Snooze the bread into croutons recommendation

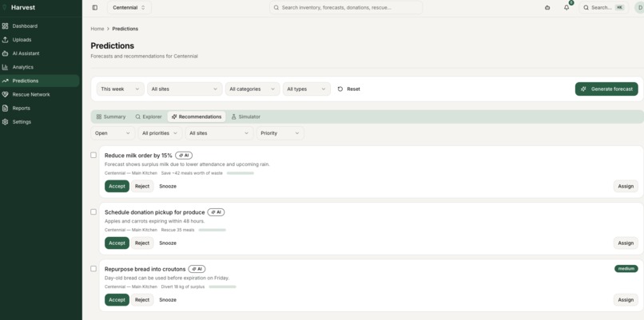click(168, 300)
